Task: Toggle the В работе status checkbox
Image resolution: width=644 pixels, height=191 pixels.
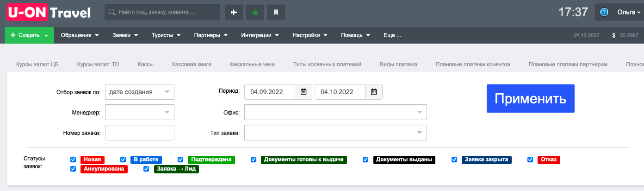Action: tap(123, 159)
